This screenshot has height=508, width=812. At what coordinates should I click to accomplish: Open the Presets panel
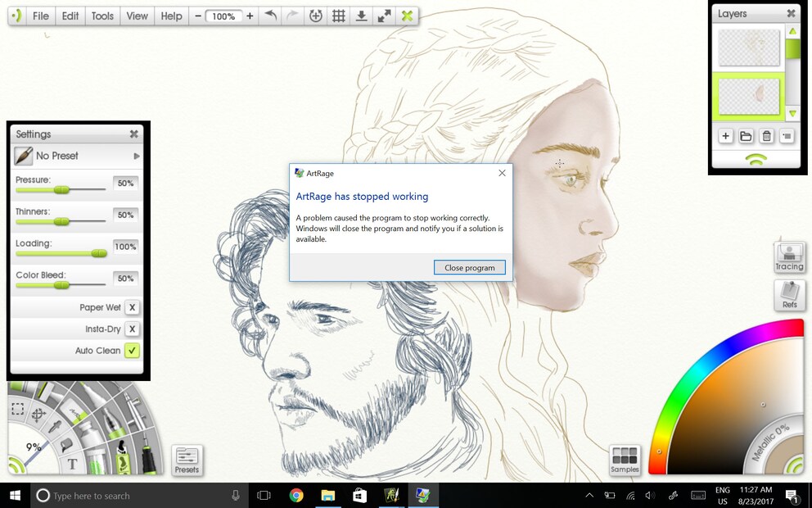(187, 460)
